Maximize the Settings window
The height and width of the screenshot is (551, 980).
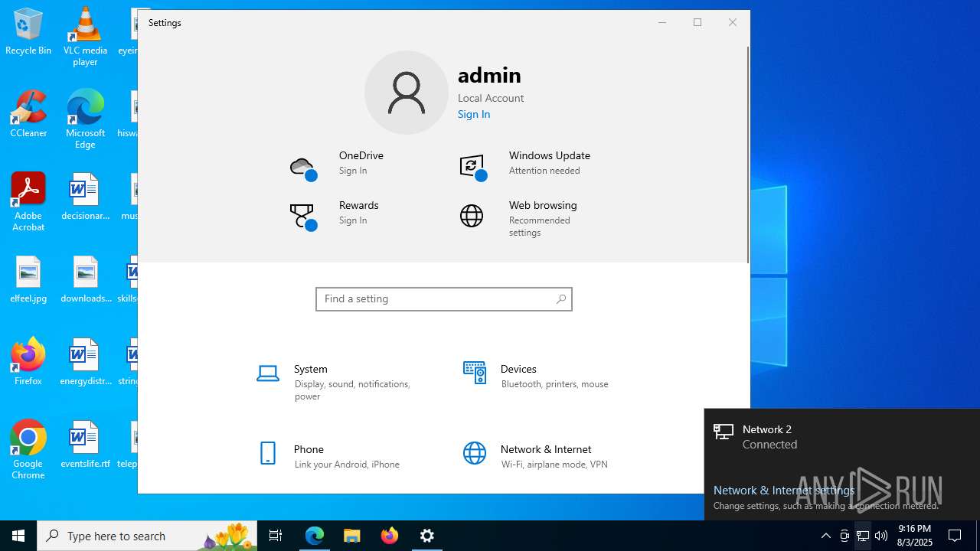click(x=697, y=22)
